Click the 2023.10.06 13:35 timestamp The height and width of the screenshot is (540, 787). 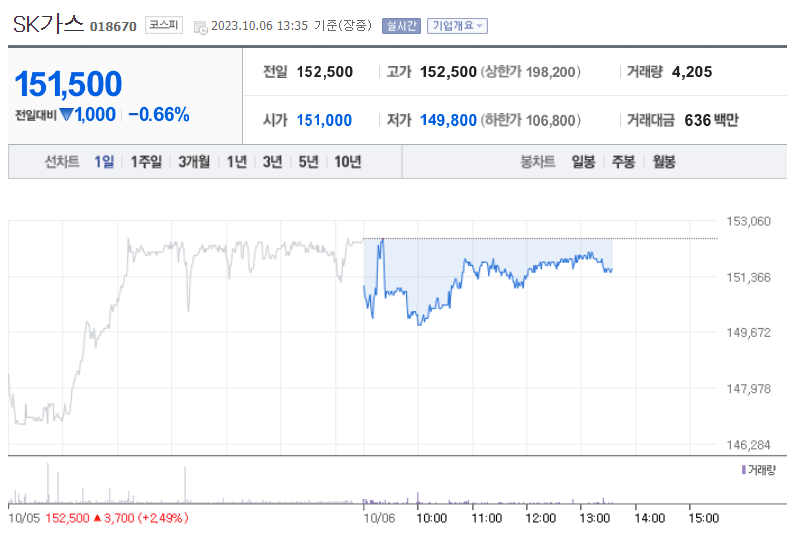point(259,26)
